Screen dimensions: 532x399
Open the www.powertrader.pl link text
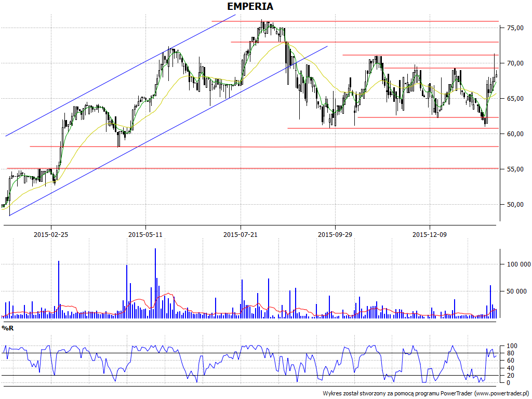501,393
